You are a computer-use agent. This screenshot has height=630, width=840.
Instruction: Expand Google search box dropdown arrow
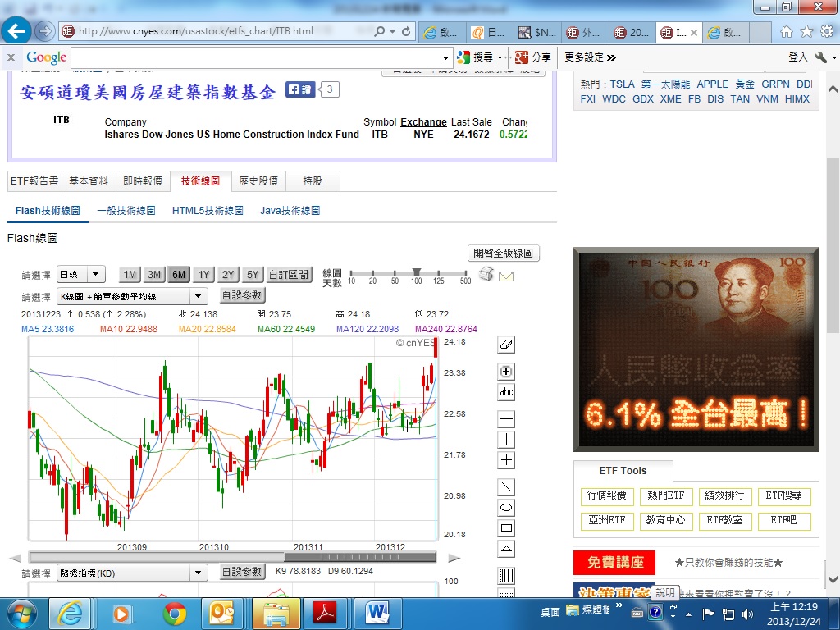point(445,57)
